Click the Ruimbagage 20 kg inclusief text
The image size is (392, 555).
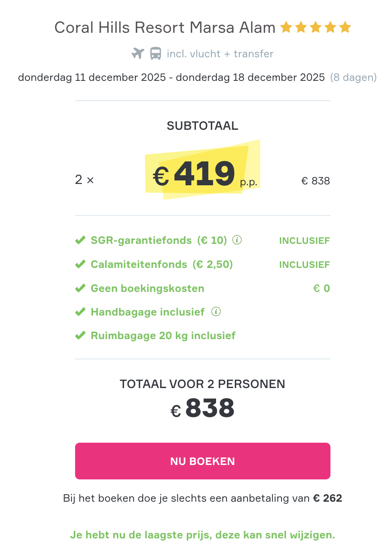pyautogui.click(x=163, y=336)
